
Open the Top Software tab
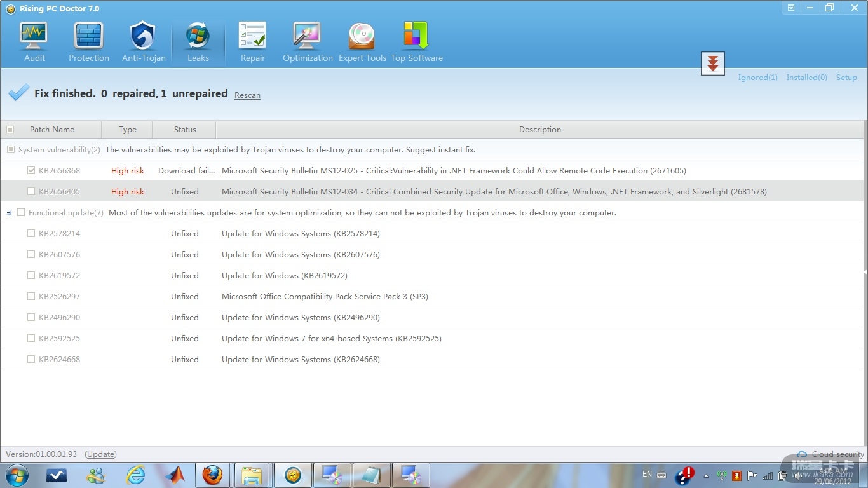(x=417, y=42)
